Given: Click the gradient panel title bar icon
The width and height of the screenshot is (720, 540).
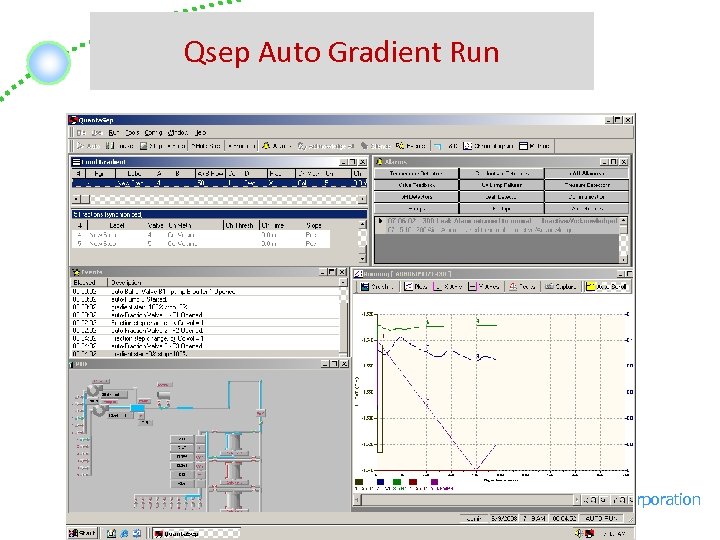Looking at the screenshot, I should pyautogui.click(x=76, y=162).
